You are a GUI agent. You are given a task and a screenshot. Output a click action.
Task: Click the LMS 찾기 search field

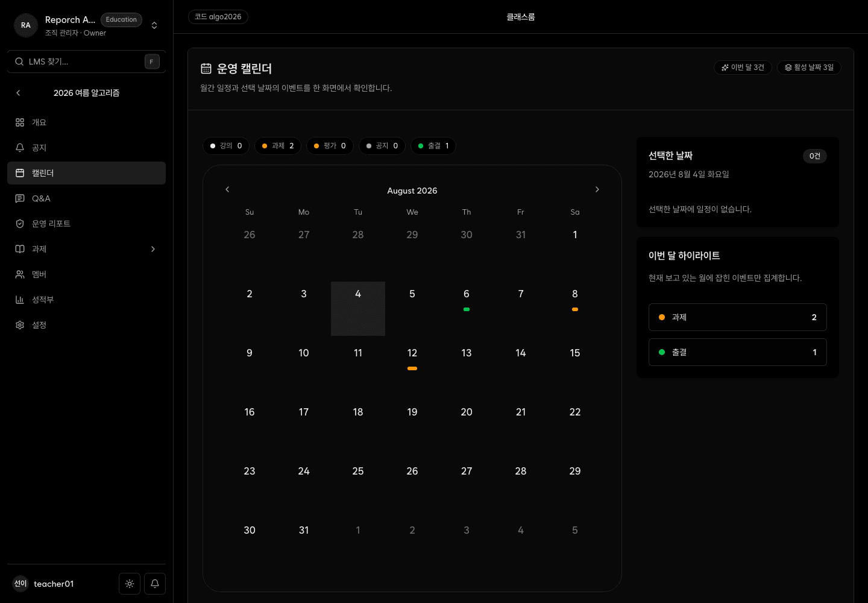(x=86, y=62)
